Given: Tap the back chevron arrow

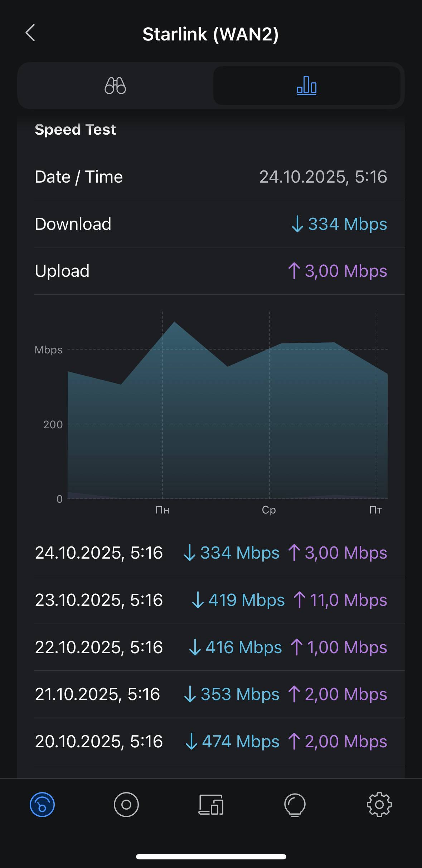Looking at the screenshot, I should click(x=31, y=33).
